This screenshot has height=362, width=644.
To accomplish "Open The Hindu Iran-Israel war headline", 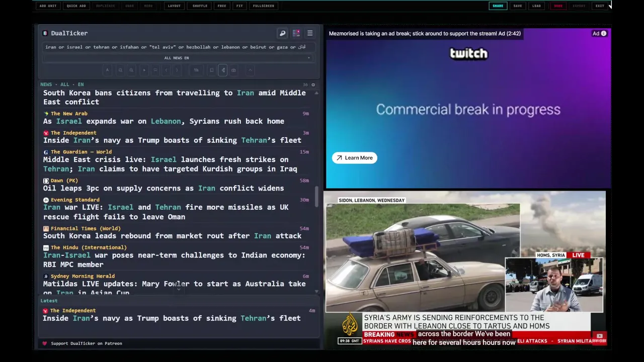I will [x=174, y=259].
